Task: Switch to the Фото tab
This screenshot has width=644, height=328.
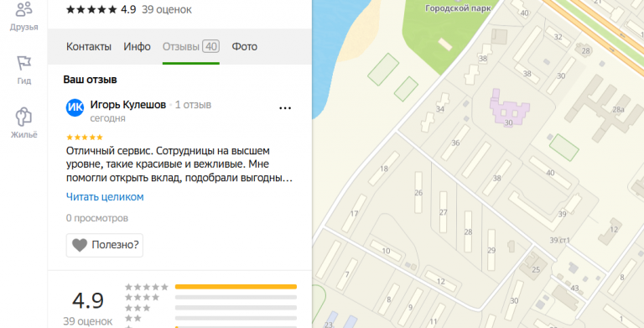Action: 244,46
